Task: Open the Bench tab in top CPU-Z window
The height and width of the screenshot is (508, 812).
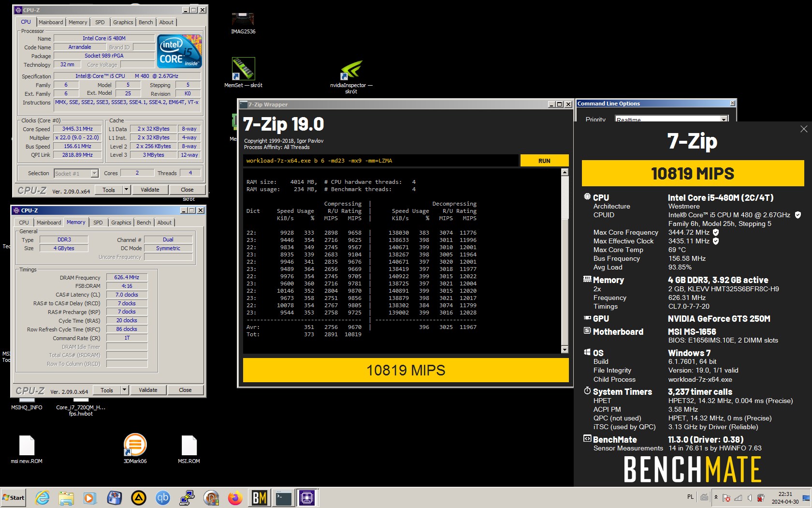Action: pos(145,22)
